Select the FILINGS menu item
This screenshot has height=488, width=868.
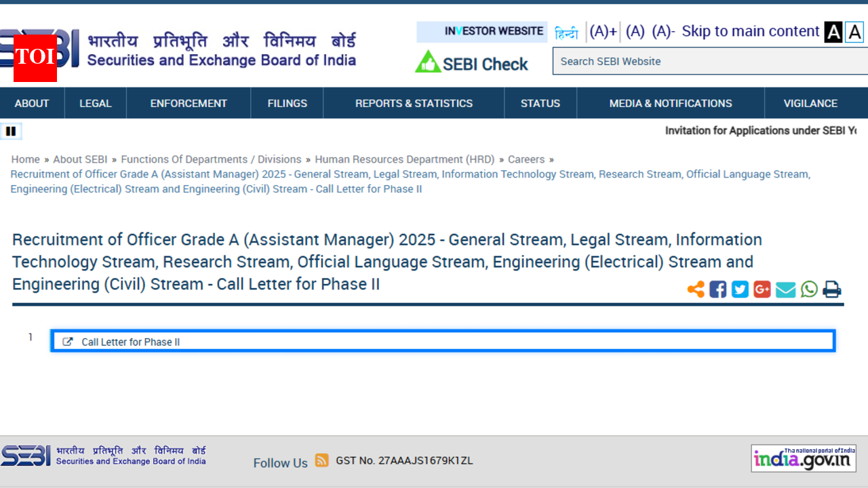point(287,102)
